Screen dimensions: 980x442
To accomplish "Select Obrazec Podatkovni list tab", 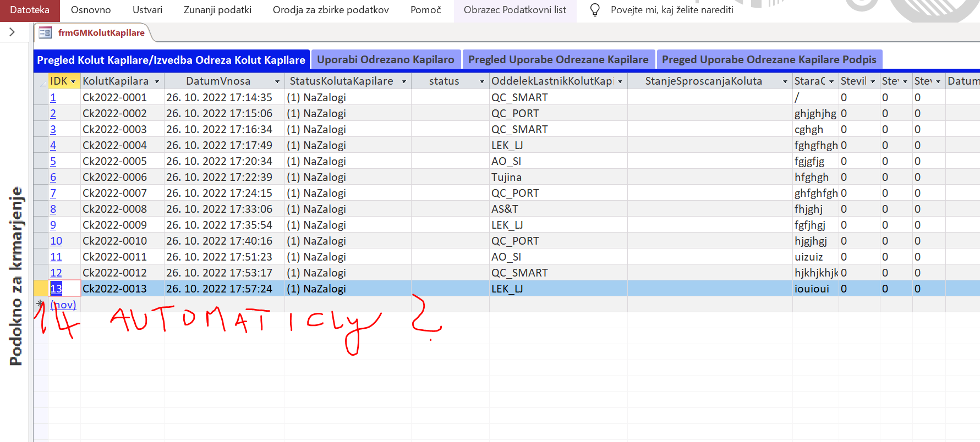I will coord(515,10).
